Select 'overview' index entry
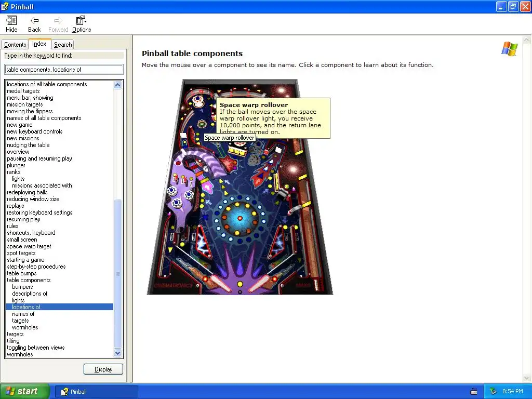Image resolution: width=532 pixels, height=399 pixels. (18, 152)
